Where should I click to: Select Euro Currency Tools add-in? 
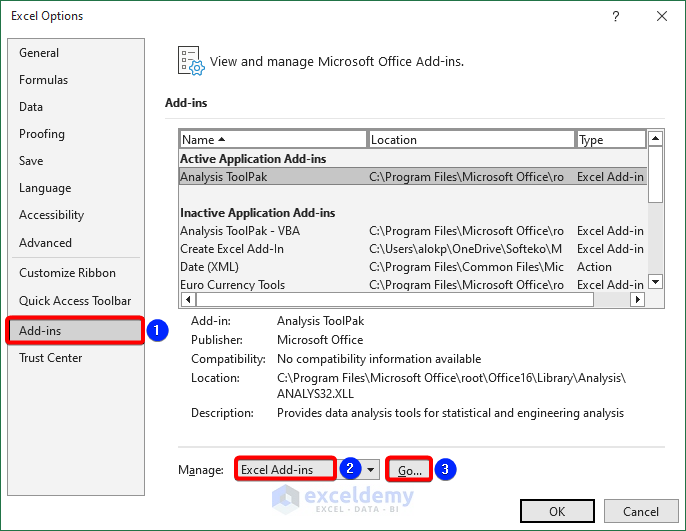[232, 285]
